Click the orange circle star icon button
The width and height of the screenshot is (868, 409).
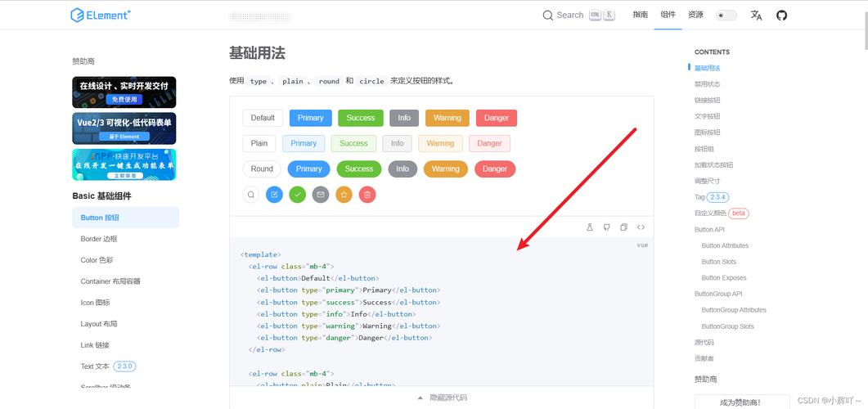pos(344,194)
